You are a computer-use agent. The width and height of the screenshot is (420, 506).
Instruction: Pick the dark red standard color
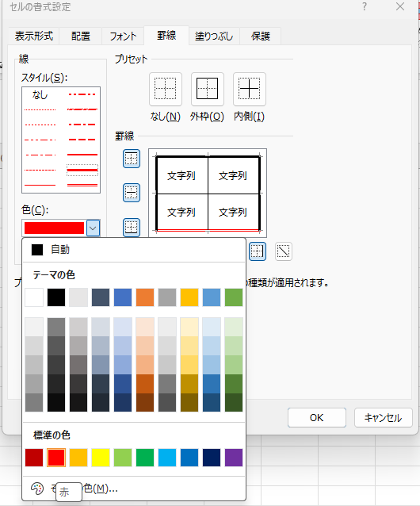point(34,458)
